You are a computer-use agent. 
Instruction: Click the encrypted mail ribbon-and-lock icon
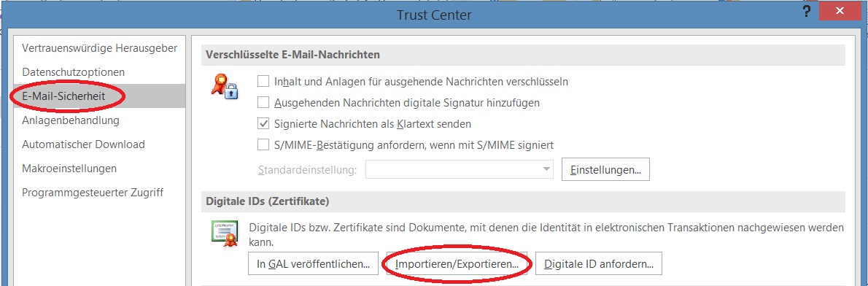click(x=225, y=87)
